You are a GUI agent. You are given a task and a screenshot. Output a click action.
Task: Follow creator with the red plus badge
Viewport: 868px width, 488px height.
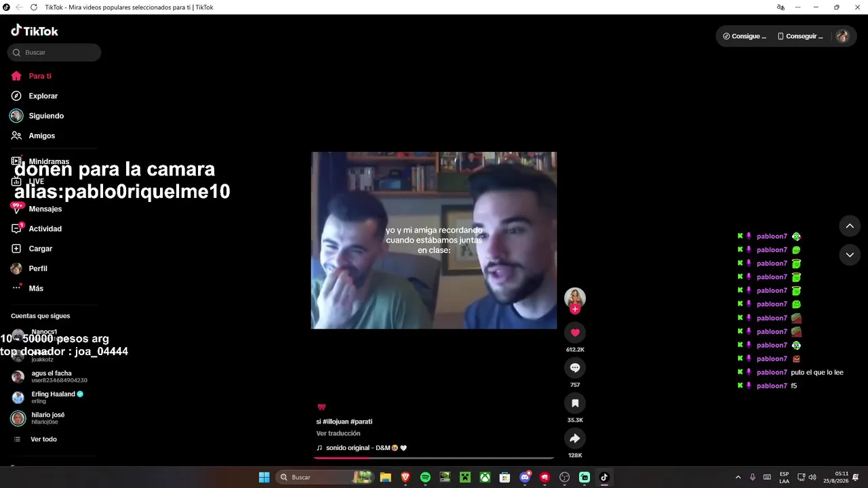[575, 309]
